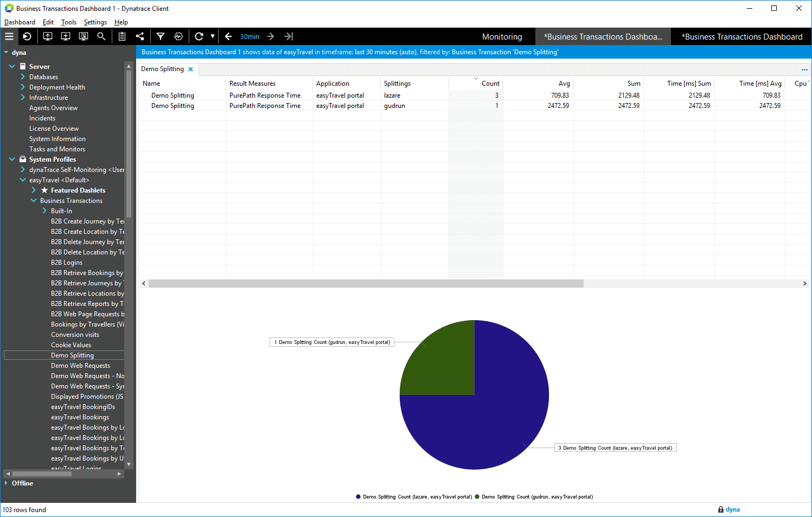Click the table horizontal scrollbar thumb
This screenshot has width=812, height=517.
[366, 283]
